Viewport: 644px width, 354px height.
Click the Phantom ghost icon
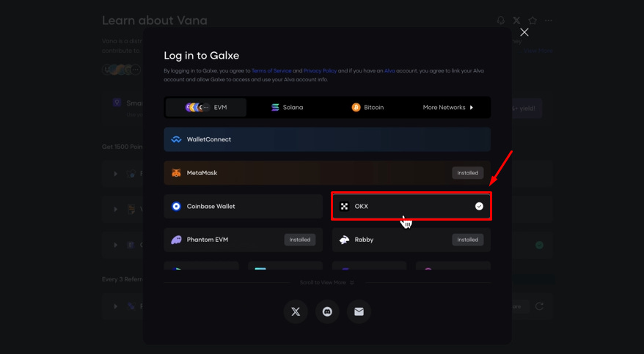176,240
